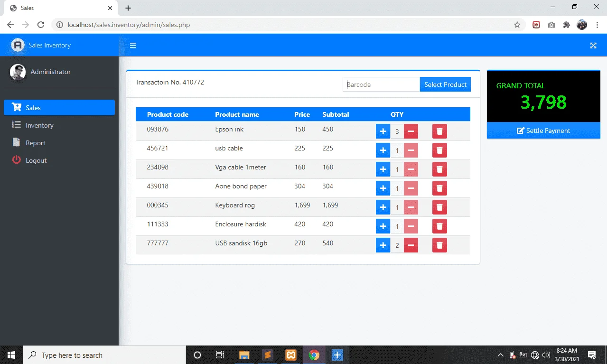Add another Keyboard rog
Viewport: 607px width, 364px height.
(383, 207)
